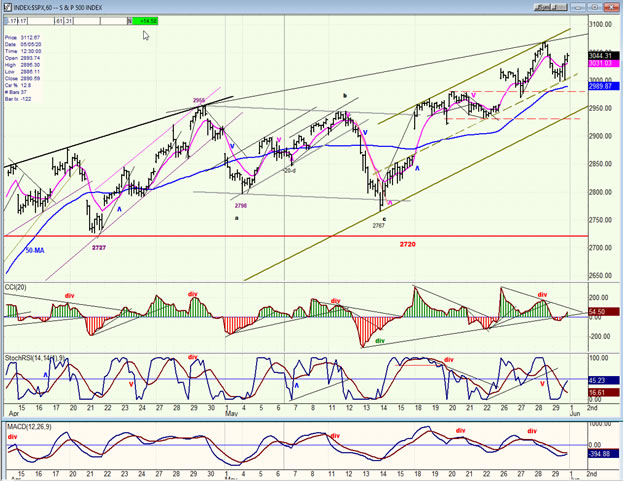This screenshot has height=482, width=624.
Task: Click the quote field showing 61
Action: pos(59,21)
